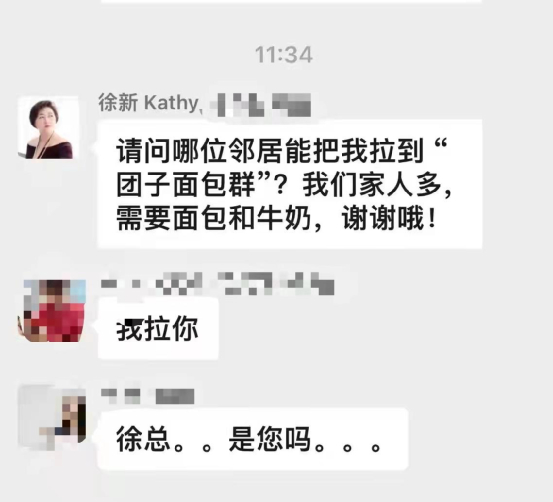Click blurred text after Kathy's name
553x502 pixels.
pyautogui.click(x=261, y=105)
